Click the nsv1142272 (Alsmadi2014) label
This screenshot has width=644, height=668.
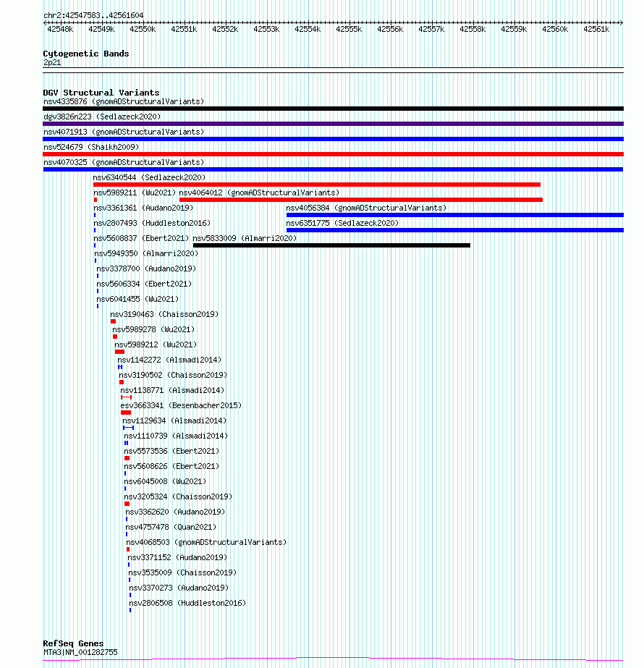coord(169,360)
